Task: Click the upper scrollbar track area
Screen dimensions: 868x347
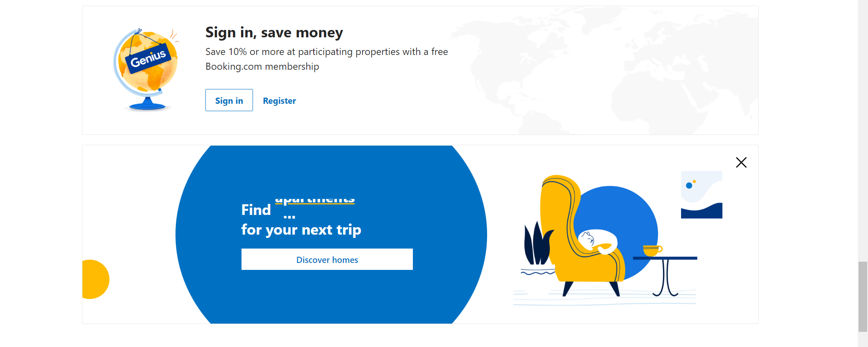Action: click(x=863, y=123)
